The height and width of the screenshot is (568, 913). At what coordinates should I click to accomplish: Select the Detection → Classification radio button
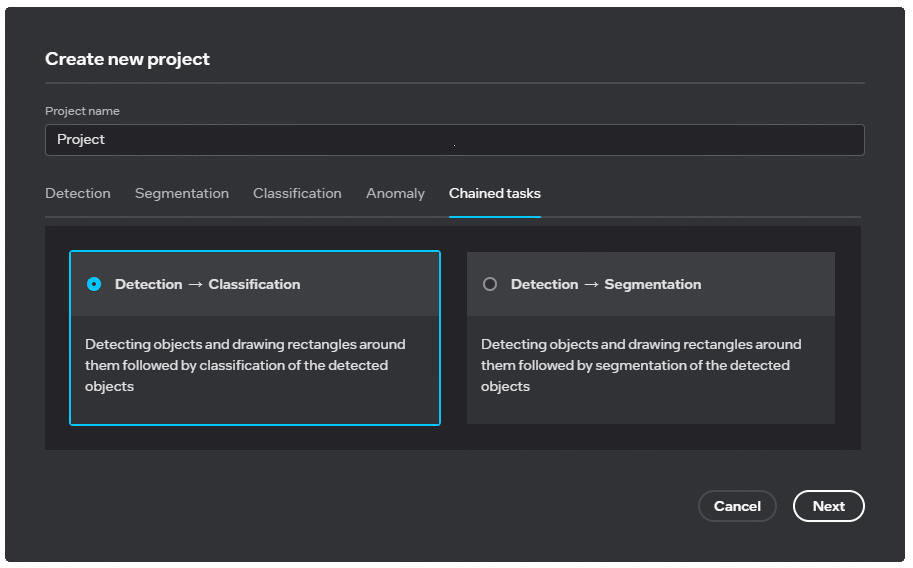point(94,284)
